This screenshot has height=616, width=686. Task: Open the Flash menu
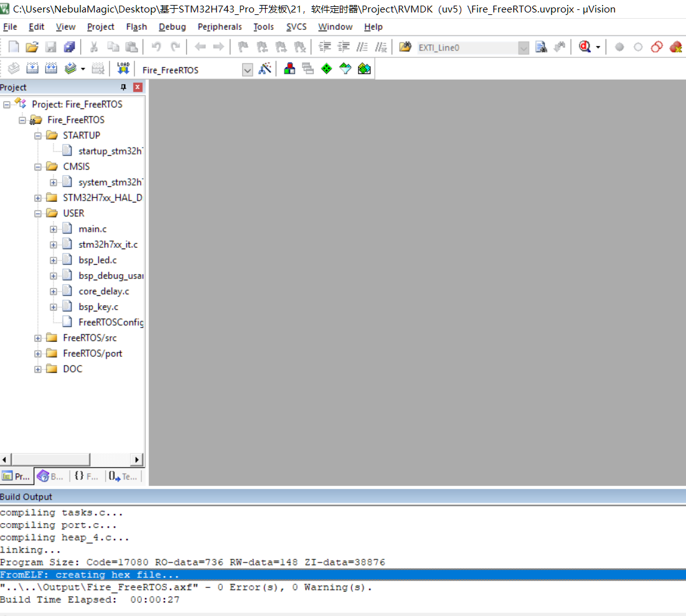pos(136,27)
